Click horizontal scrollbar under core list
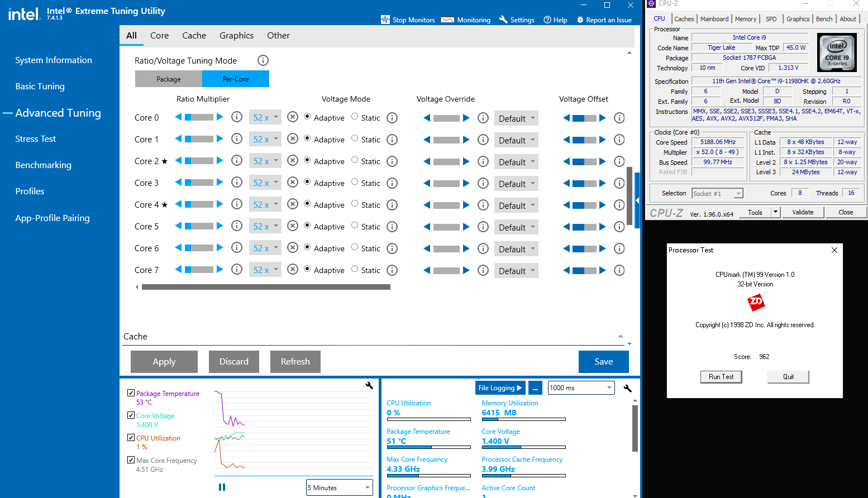Viewport: 868px width, 498px height. [x=266, y=287]
